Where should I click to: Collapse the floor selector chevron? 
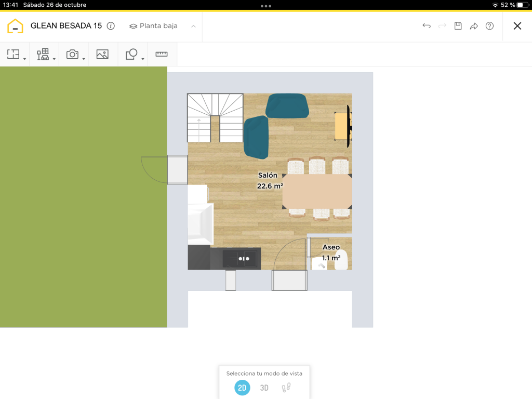point(193,26)
